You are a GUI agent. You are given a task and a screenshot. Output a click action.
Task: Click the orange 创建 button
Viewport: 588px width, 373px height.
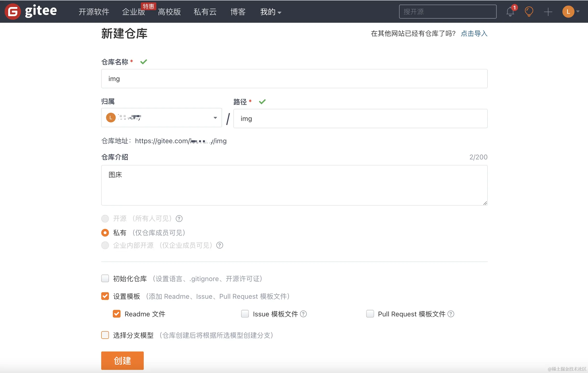pyautogui.click(x=122, y=360)
